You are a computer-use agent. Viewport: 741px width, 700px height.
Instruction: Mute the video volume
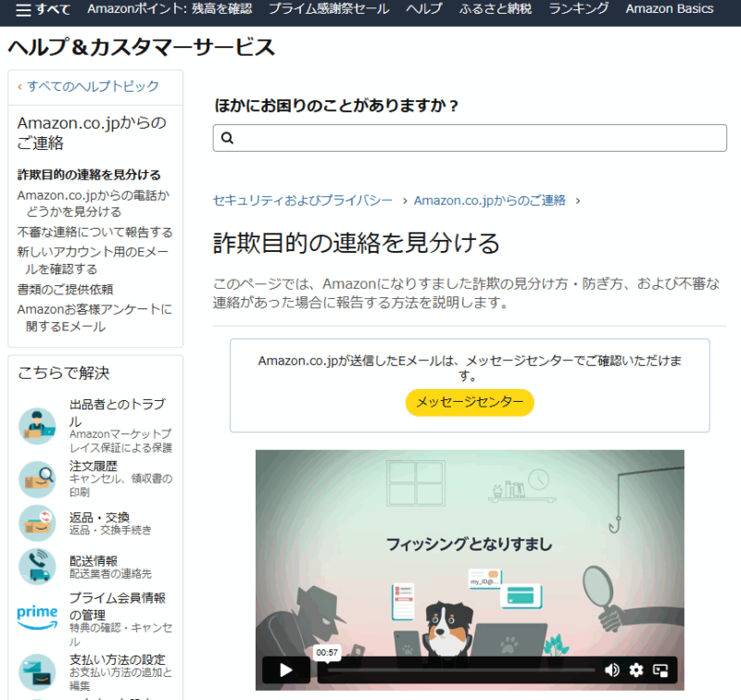611,670
